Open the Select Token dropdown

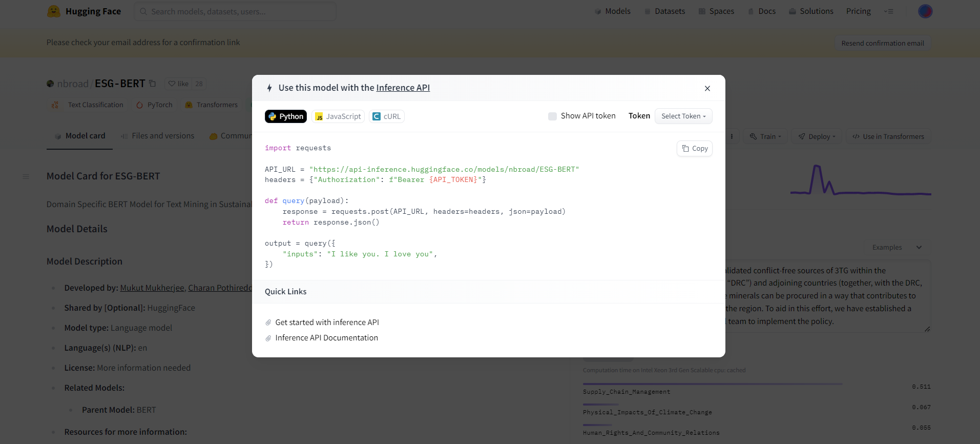pos(683,116)
